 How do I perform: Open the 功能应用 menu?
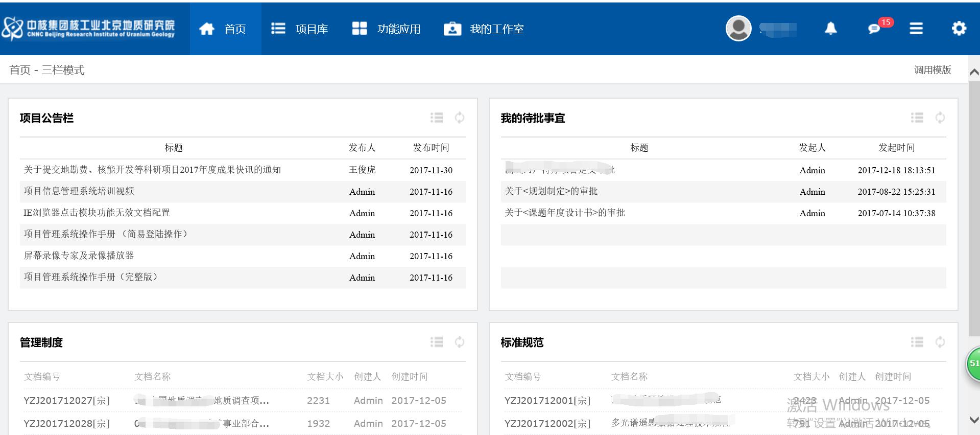[x=387, y=29]
